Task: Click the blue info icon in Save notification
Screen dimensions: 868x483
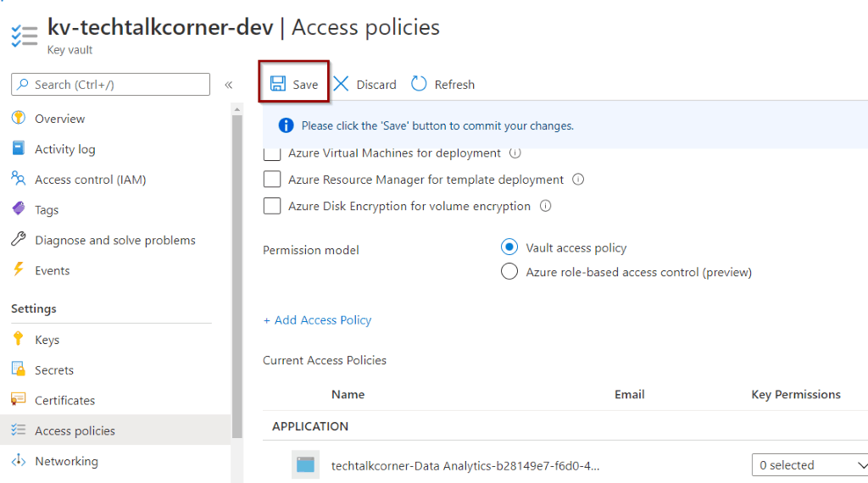Action: (286, 125)
